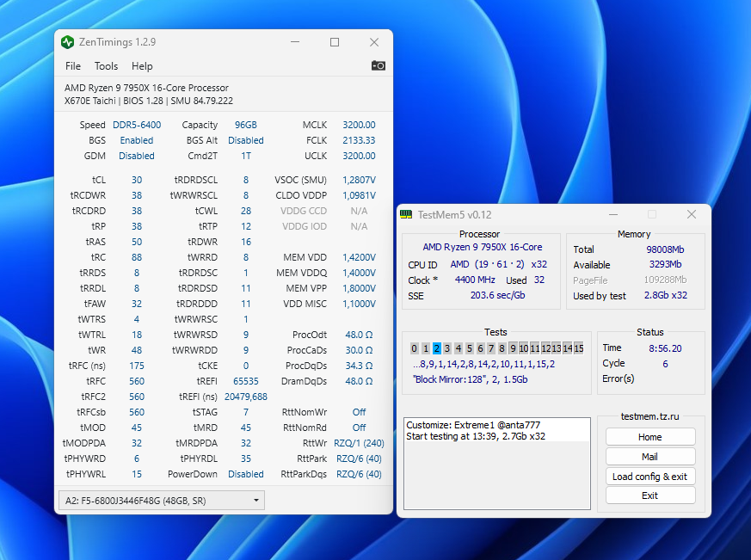Click the Mail button
Screen dimensions: 751x560
pos(649,457)
